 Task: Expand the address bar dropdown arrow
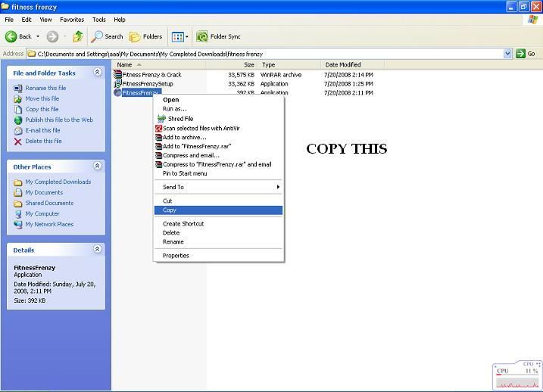pyautogui.click(x=507, y=54)
